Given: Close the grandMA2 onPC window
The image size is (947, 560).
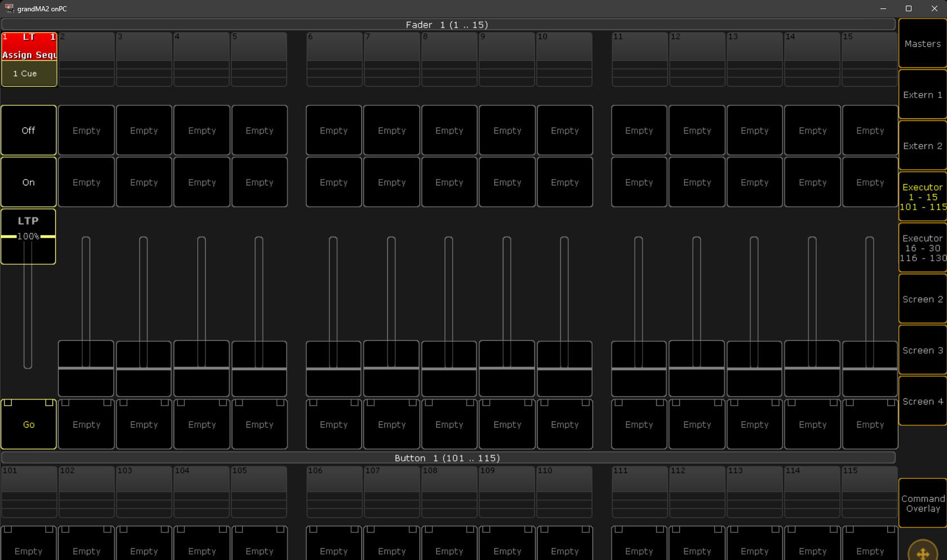Looking at the screenshot, I should pos(934,8).
